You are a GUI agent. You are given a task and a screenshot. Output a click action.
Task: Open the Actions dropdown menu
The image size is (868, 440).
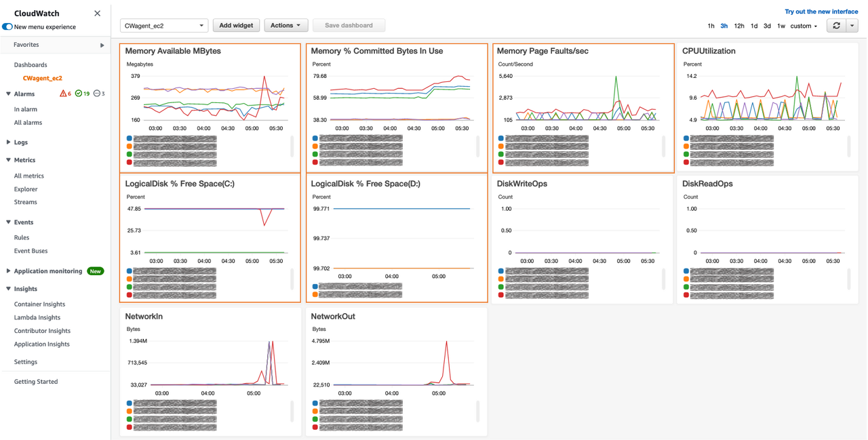click(x=286, y=25)
